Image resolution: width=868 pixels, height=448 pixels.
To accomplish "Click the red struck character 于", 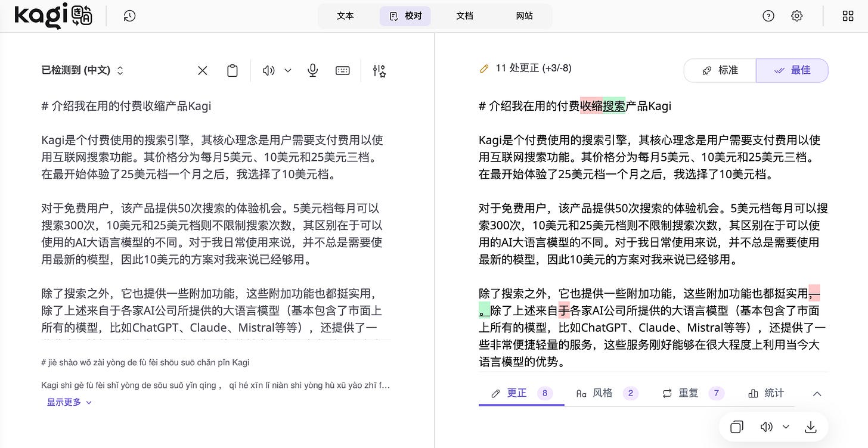I will (564, 310).
